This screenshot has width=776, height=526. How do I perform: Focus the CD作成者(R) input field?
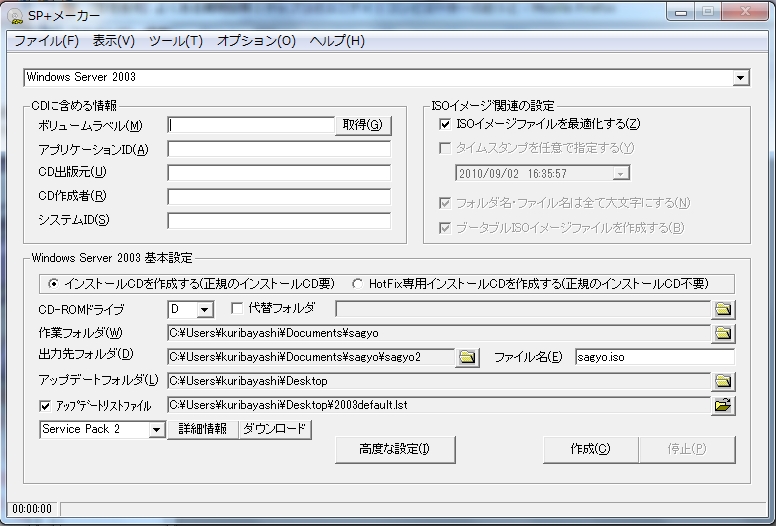point(279,197)
